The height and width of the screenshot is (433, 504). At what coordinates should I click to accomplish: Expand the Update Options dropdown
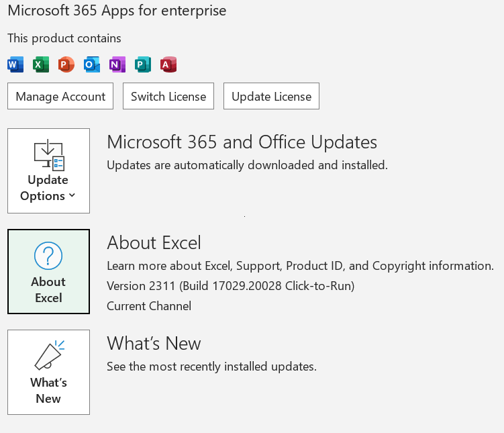tap(48, 171)
